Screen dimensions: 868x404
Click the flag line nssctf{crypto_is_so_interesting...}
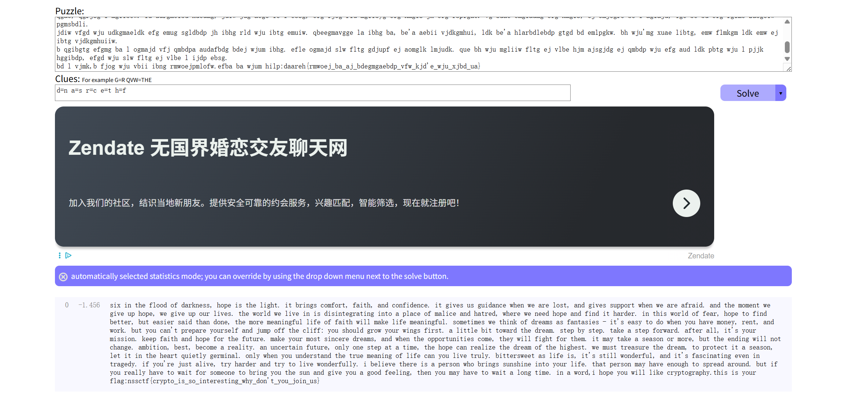215,381
